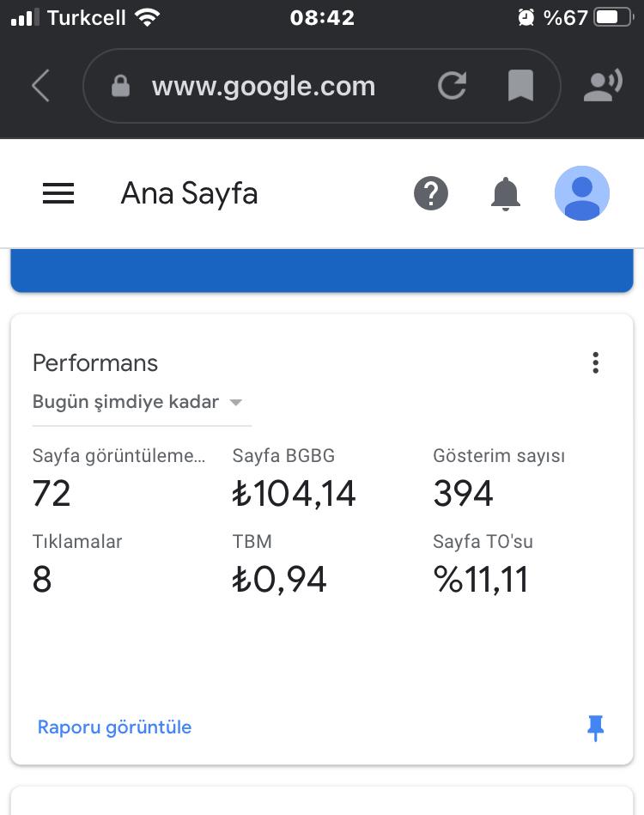Screen dimensions: 644x815
Task: Click the dropdown arrow beside date range
Action: [236, 402]
